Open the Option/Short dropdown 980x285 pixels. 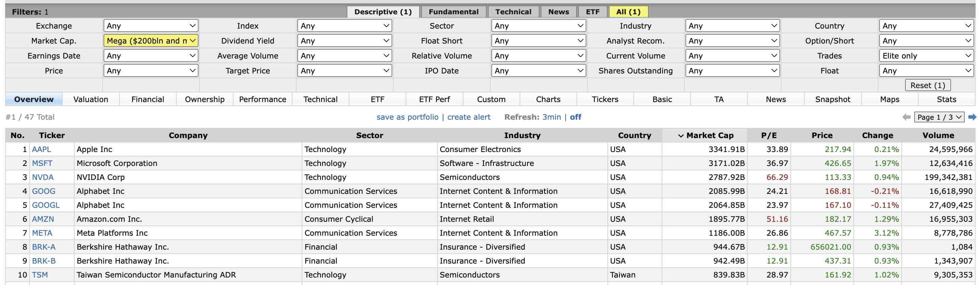click(x=926, y=41)
